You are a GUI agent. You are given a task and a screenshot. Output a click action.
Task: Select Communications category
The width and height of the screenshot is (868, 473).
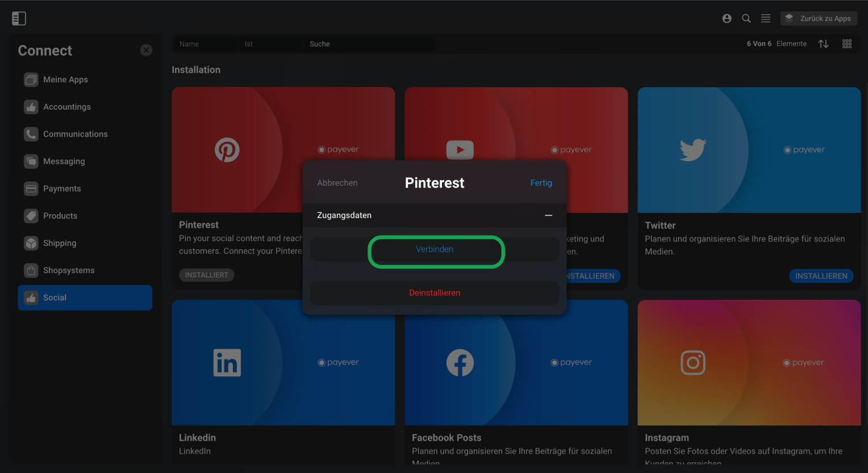[x=85, y=134]
